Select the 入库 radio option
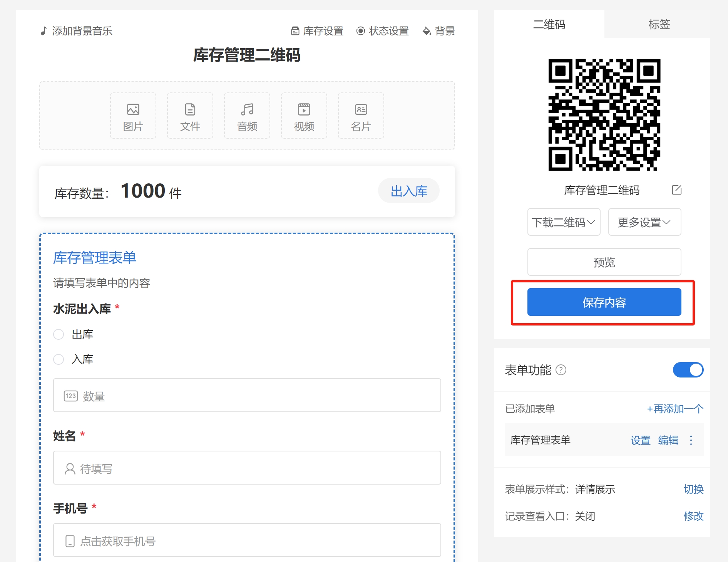Screen dimensions: 728x562 click(x=59, y=359)
